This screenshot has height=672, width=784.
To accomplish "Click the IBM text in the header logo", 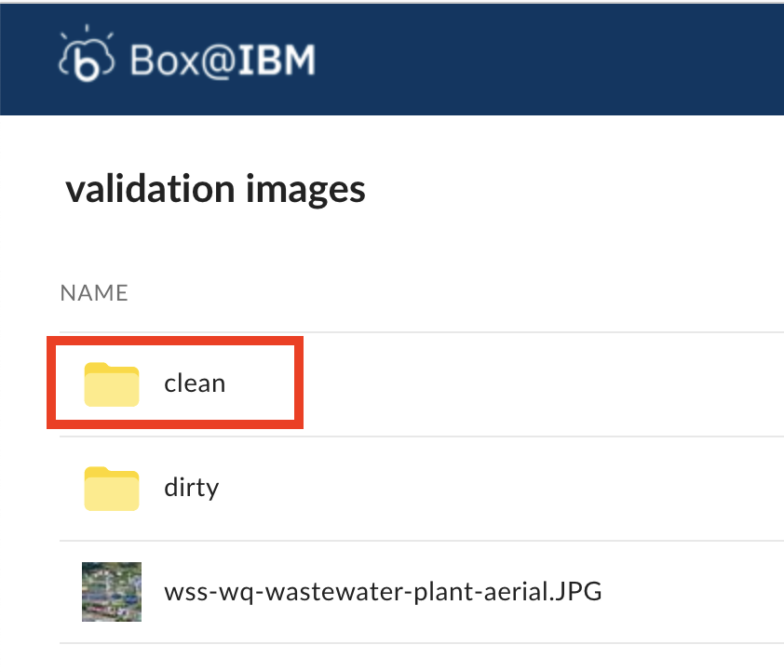I will pos(277,60).
